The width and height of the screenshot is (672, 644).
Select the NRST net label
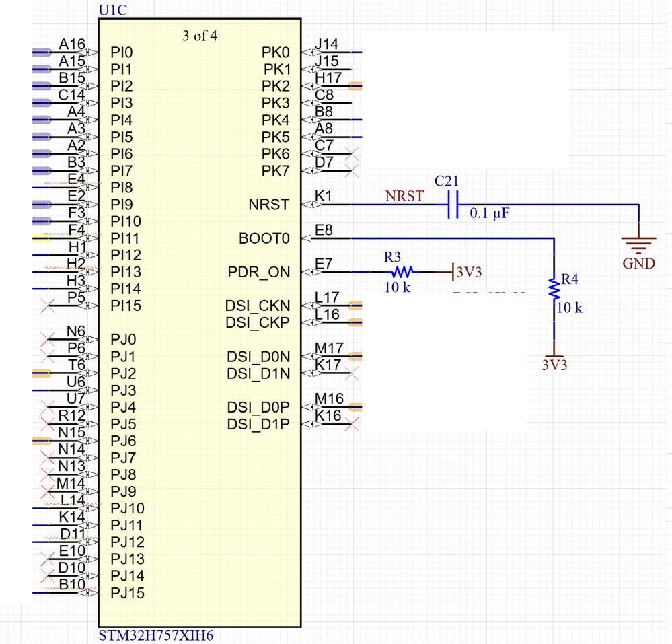point(404,196)
